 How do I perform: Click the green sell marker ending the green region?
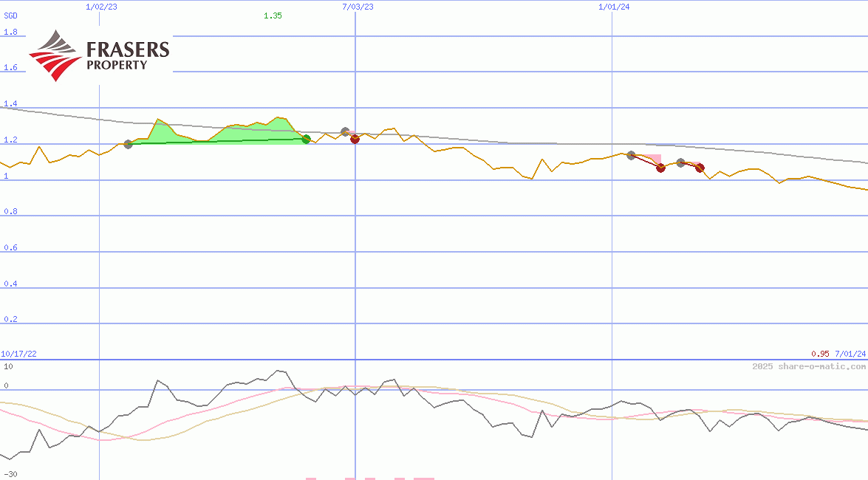(x=306, y=139)
